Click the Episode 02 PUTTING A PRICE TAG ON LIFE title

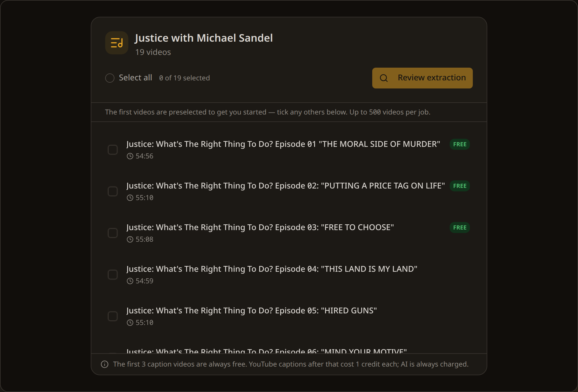[x=286, y=186]
